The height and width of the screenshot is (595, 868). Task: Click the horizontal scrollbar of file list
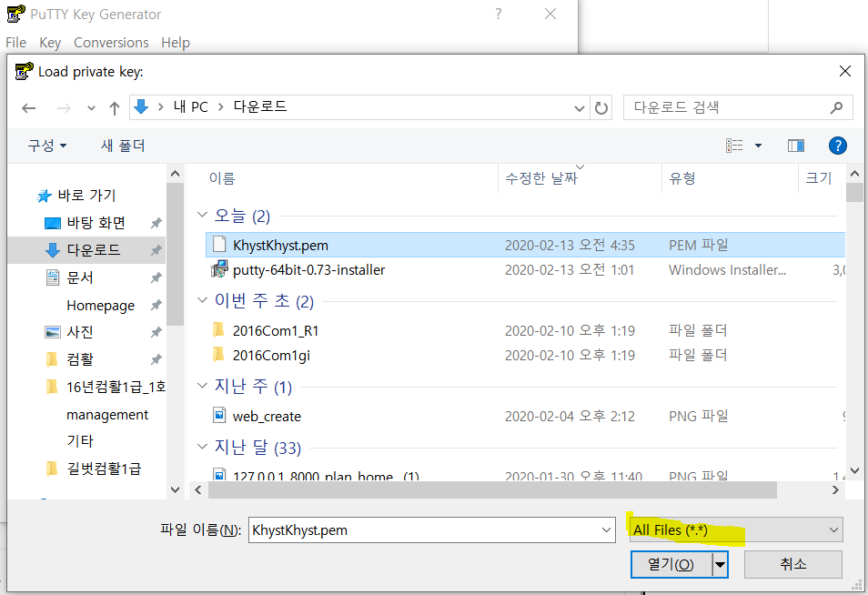tap(491, 489)
